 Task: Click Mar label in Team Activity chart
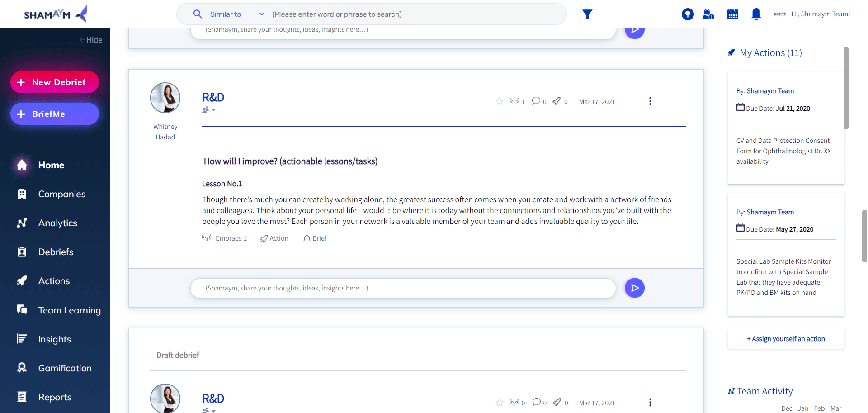836,408
